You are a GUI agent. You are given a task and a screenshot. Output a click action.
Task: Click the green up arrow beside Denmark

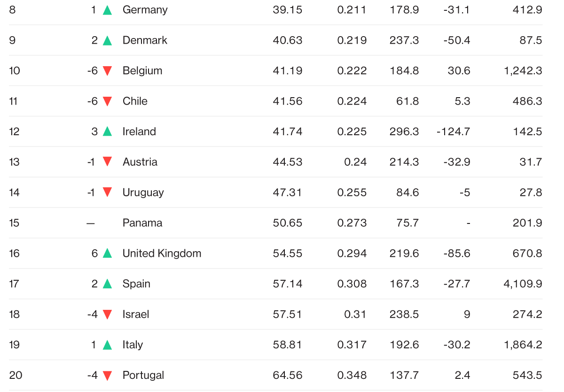coord(107,40)
